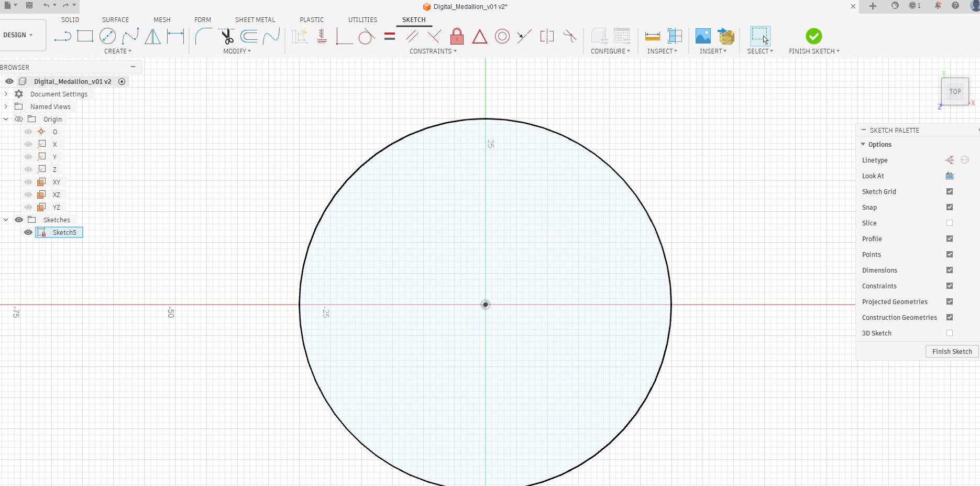Toggle visibility of the Sketches folder
Viewport: 980px width, 486px height.
coord(19,220)
